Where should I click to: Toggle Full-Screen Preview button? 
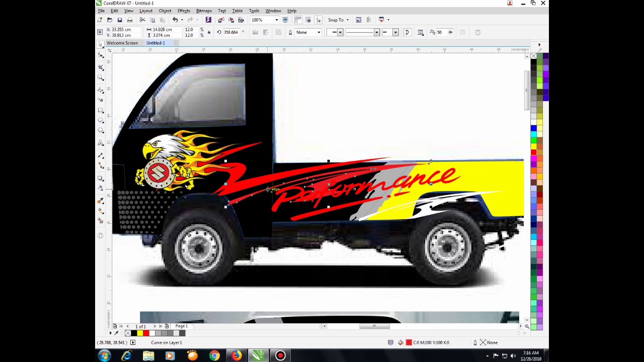(x=285, y=20)
